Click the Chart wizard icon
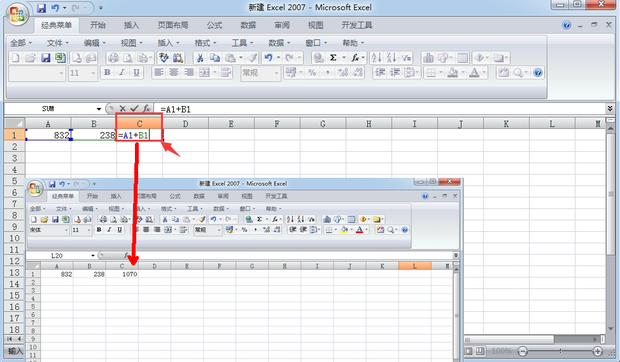The height and width of the screenshot is (362, 620). pyautogui.click(x=428, y=58)
